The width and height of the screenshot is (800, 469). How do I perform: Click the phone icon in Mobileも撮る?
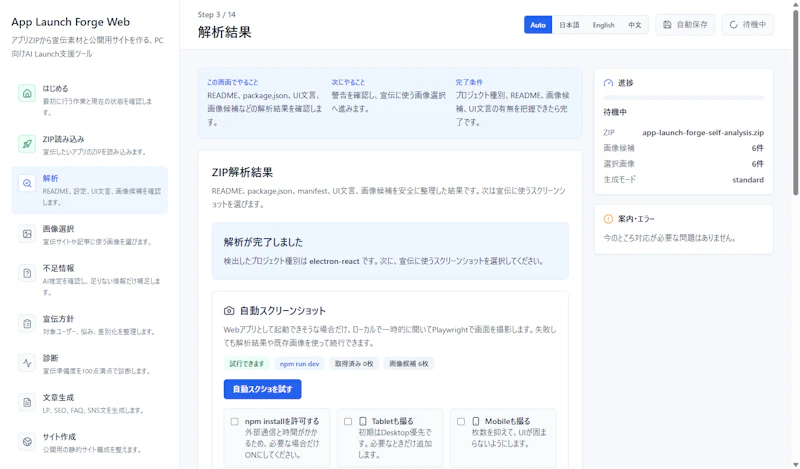[476, 421]
